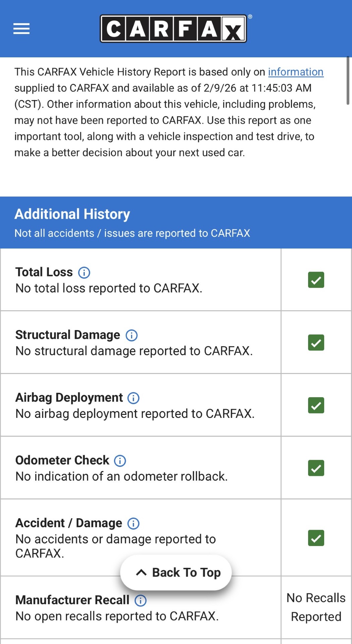This screenshot has height=644, width=352.
Task: Open the hamburger menu
Action: [21, 29]
